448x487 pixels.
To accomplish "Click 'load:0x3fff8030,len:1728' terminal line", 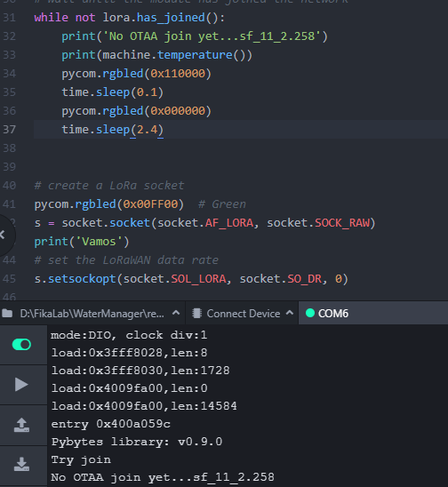I will point(140,371).
